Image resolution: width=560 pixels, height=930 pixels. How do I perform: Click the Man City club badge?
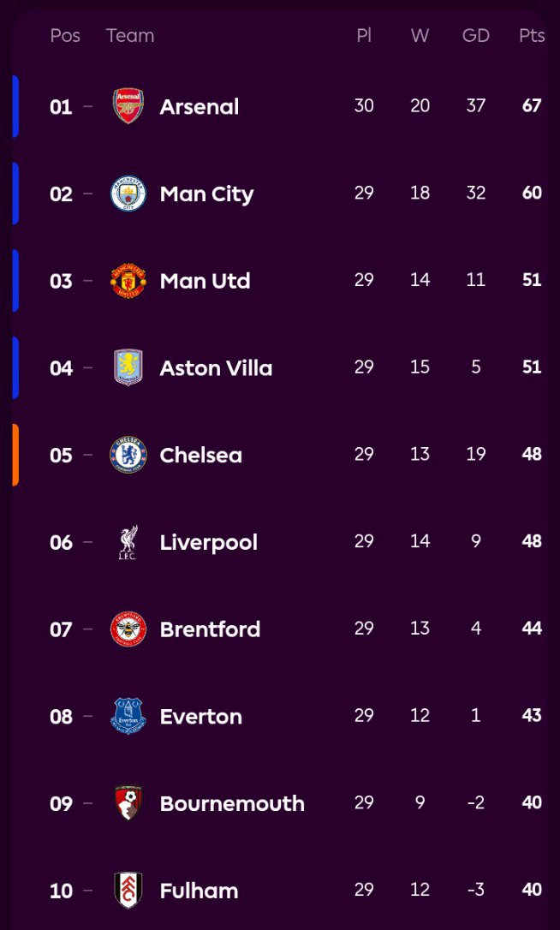click(x=128, y=194)
